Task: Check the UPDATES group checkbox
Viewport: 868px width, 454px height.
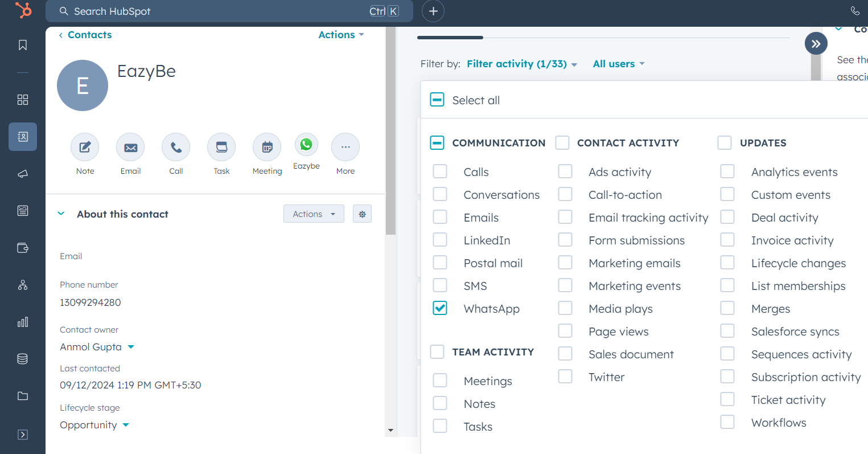Action: point(725,142)
